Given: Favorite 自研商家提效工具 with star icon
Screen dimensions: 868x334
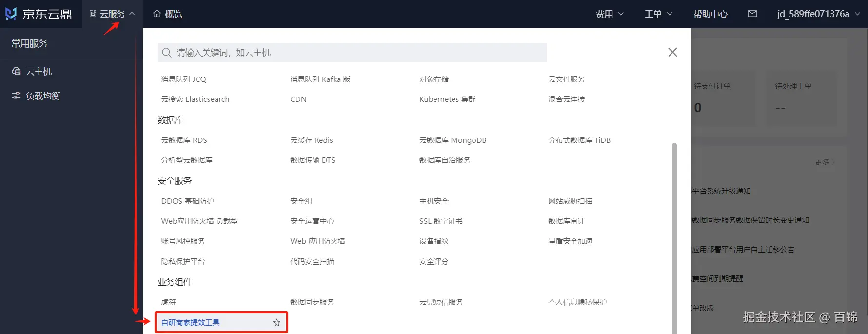Looking at the screenshot, I should click(276, 323).
